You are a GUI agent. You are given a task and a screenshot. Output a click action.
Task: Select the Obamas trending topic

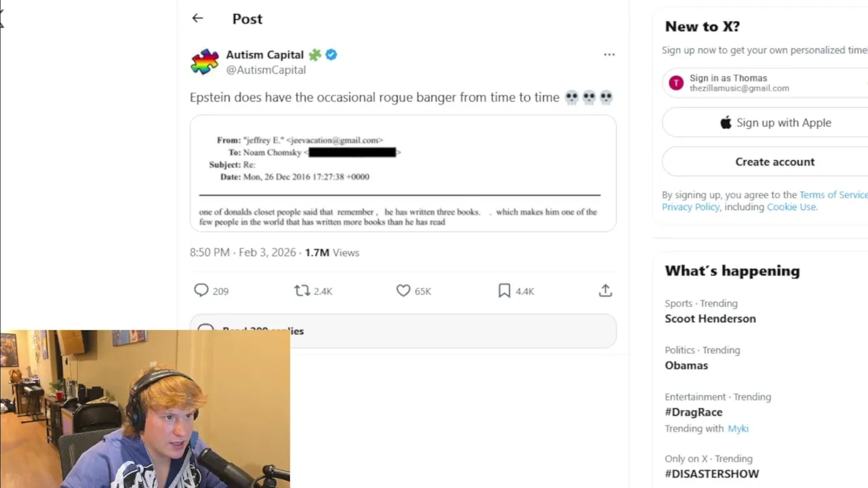[686, 365]
